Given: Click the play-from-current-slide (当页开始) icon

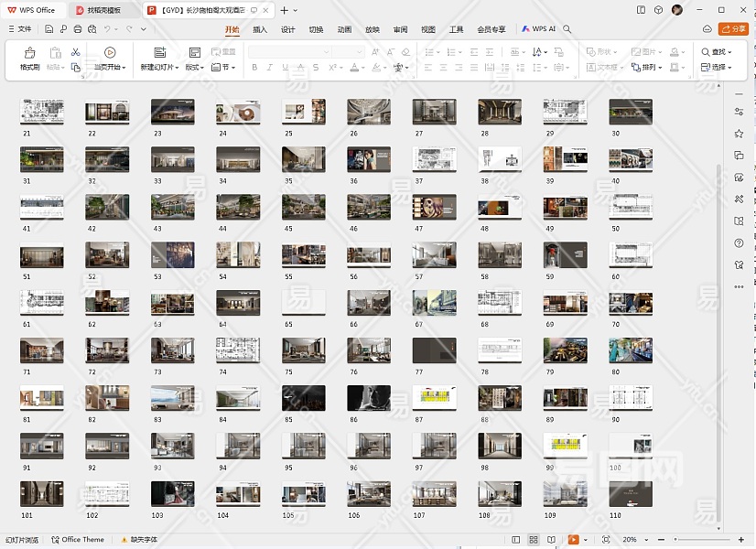Looking at the screenshot, I should [110, 53].
